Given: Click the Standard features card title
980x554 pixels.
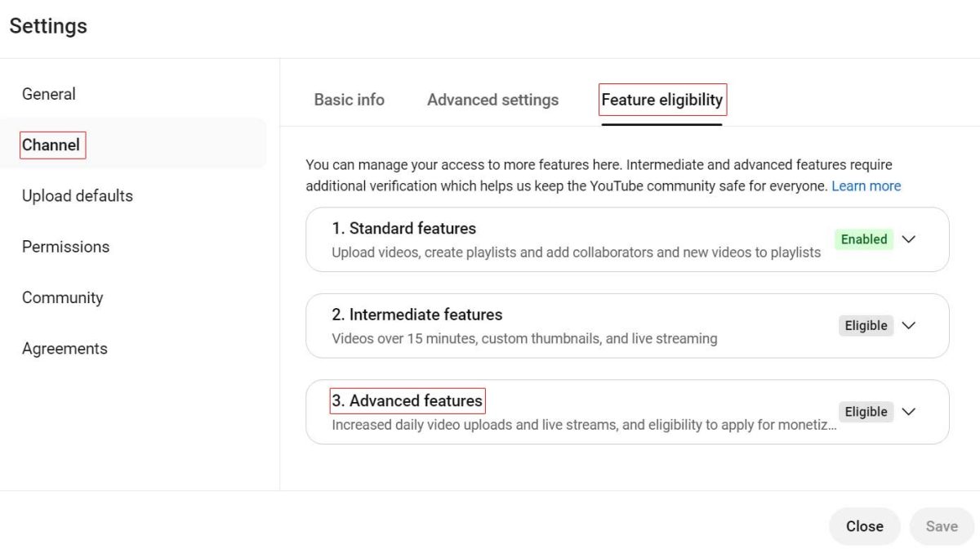Looking at the screenshot, I should tap(404, 228).
